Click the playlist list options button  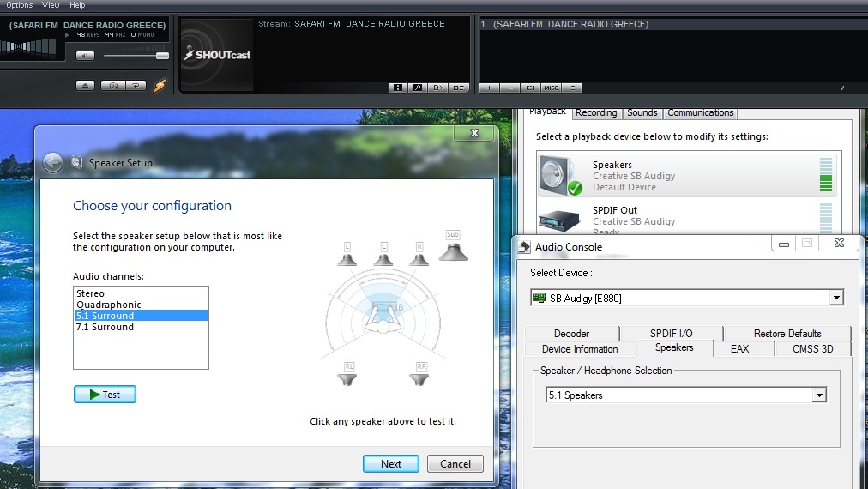[572, 88]
